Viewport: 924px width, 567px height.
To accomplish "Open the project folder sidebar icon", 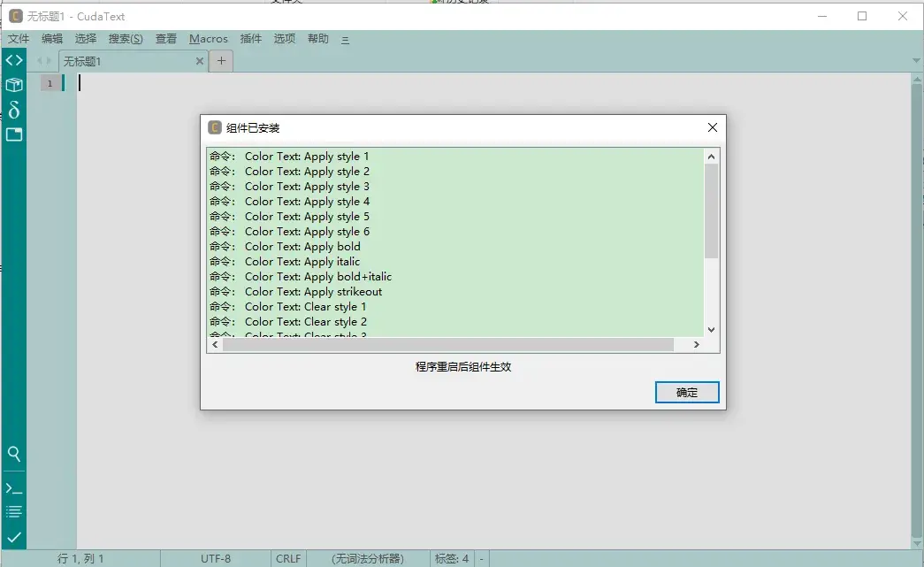I will tap(12, 134).
